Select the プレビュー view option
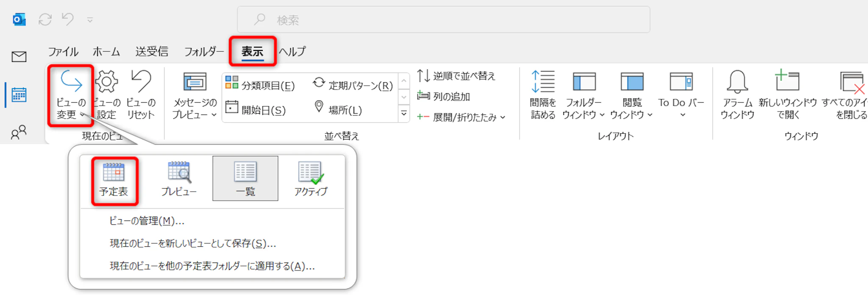 pos(179,180)
